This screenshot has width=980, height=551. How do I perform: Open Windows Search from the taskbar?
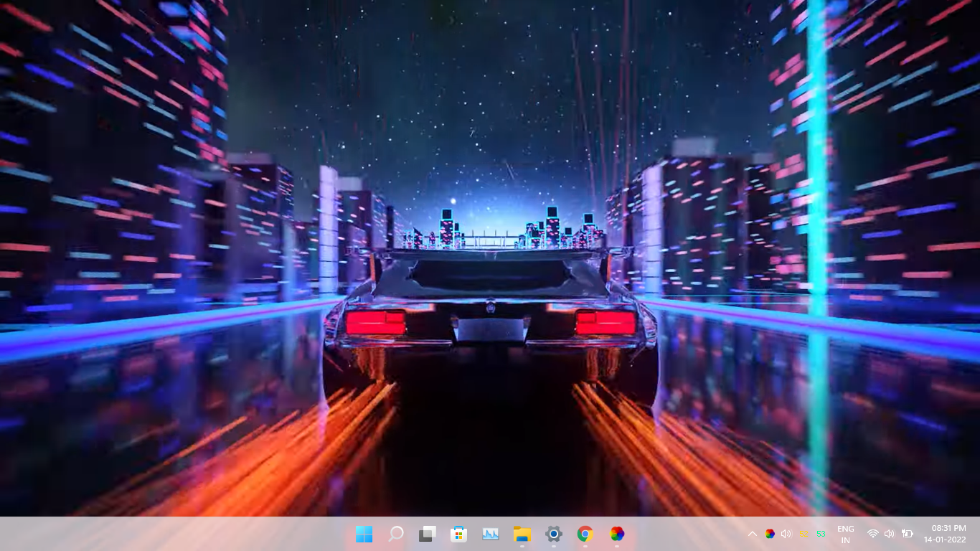tap(396, 534)
